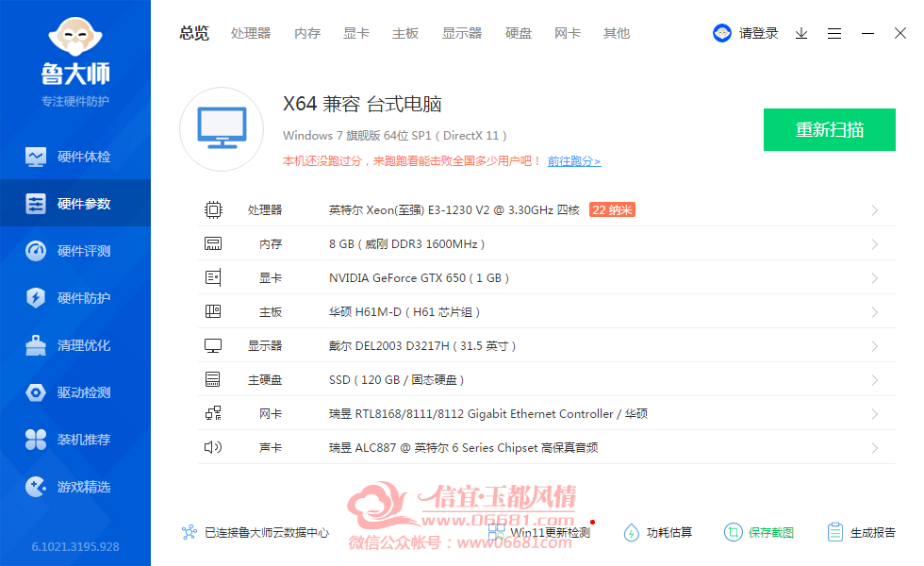The image size is (924, 566).
Task: Expand the 网卡 row chevron
Action: tap(875, 414)
